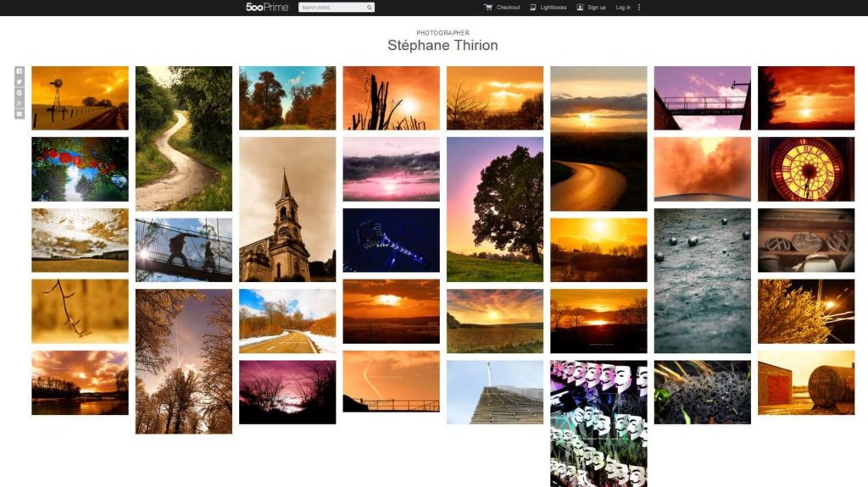Image resolution: width=868 pixels, height=487 pixels.
Task: Click the Stéphane Thirion name heading
Action: point(442,46)
